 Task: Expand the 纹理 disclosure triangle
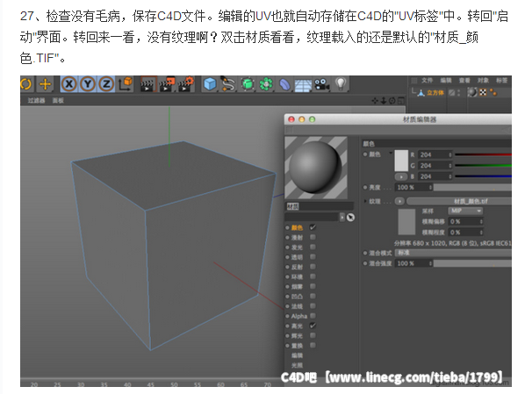click(x=365, y=202)
